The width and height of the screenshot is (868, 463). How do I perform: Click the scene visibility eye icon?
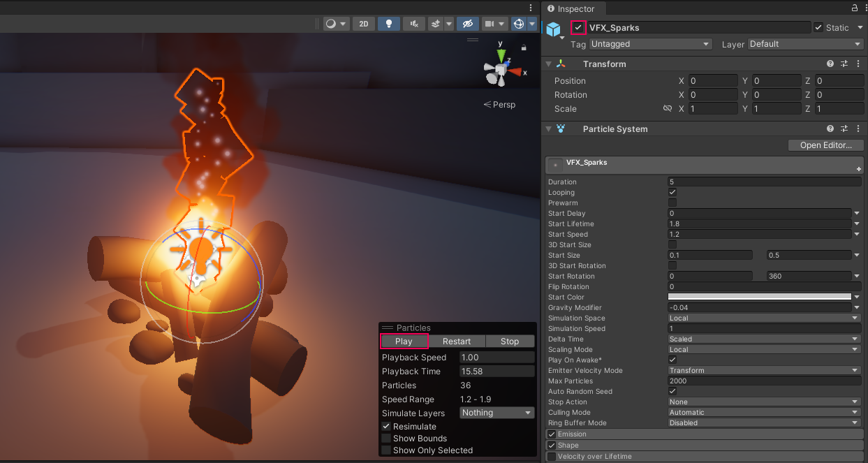467,24
